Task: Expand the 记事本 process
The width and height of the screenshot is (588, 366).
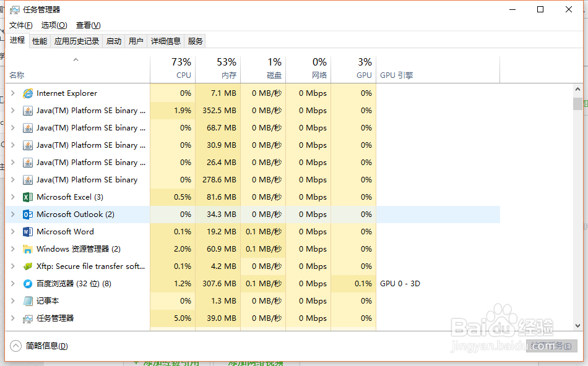Action: pos(13,301)
